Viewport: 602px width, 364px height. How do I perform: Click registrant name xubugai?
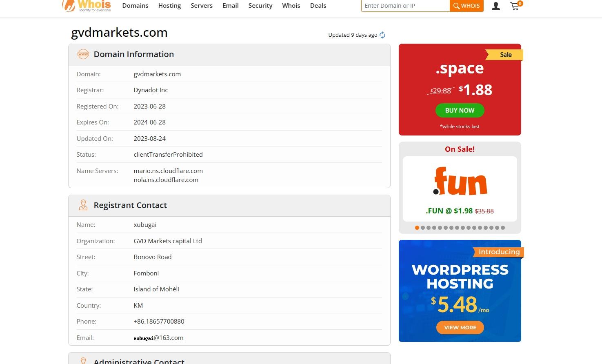point(145,225)
